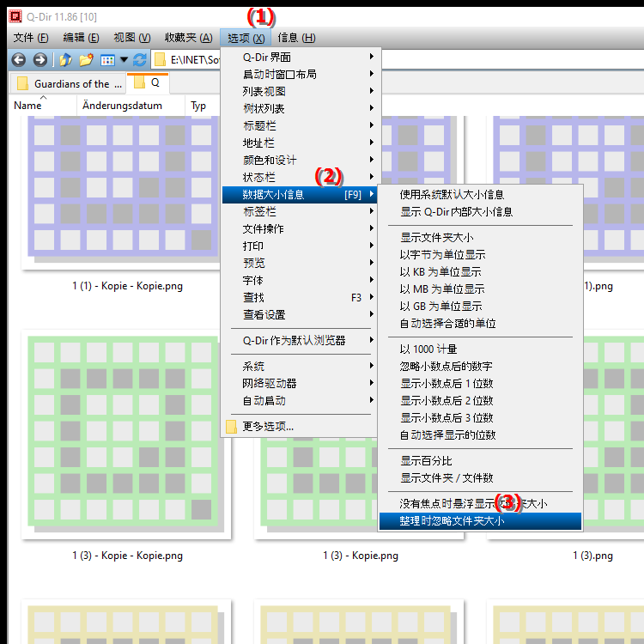Sort by the Typ column header
The height and width of the screenshot is (644, 644).
pos(202,106)
